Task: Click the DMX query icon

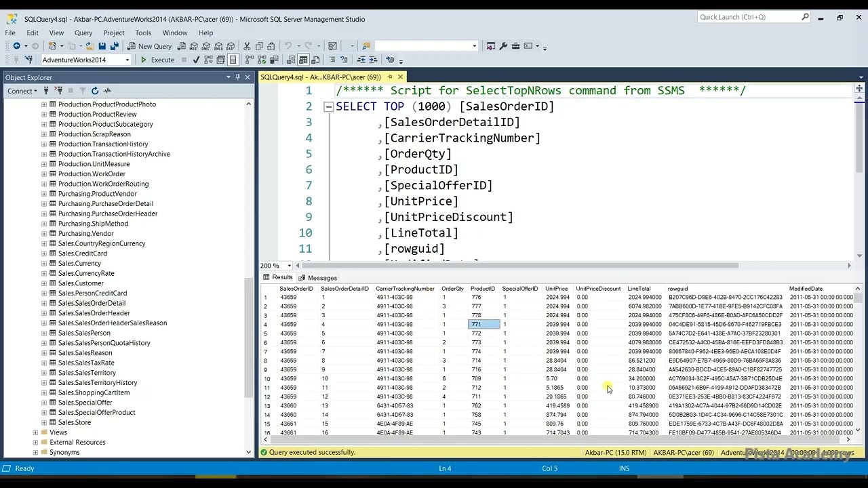Action: tap(206, 46)
